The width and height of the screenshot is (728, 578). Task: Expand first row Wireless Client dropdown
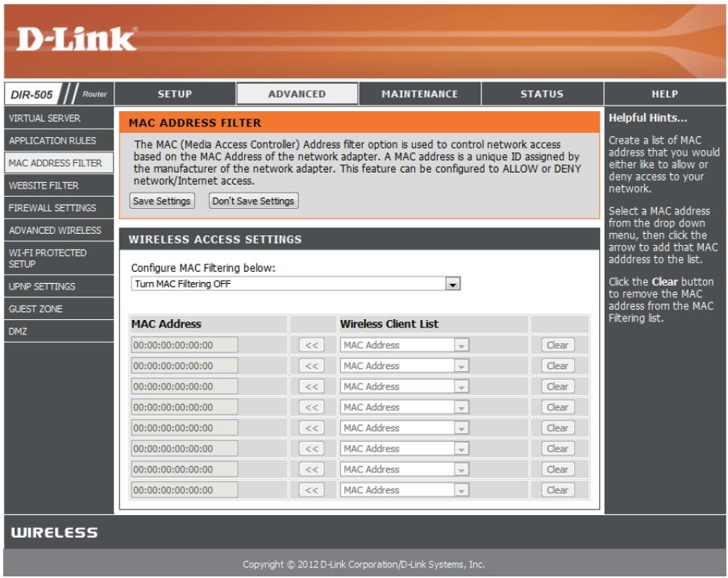click(x=405, y=345)
